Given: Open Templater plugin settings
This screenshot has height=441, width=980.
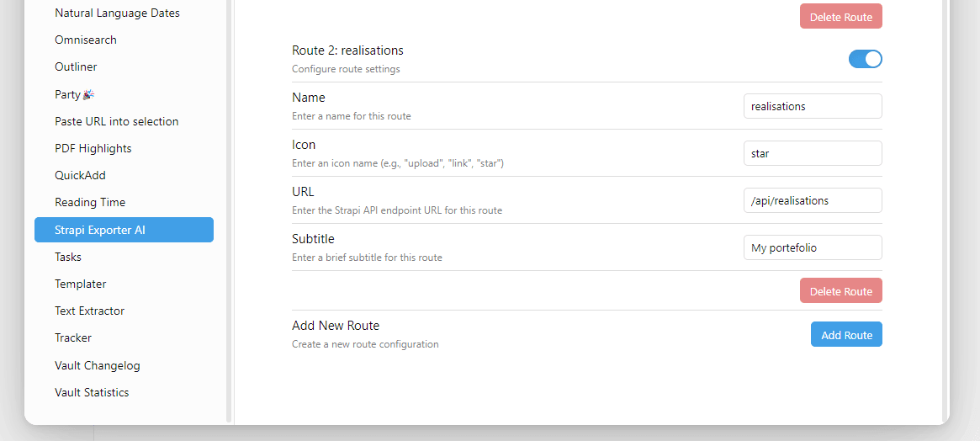Looking at the screenshot, I should pos(80,284).
